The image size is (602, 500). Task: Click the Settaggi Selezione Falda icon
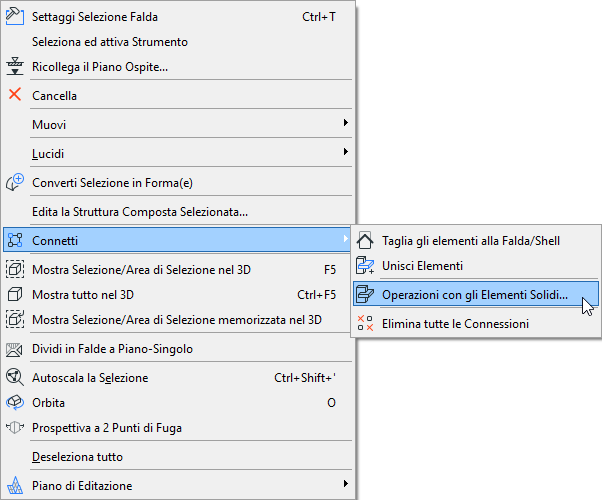click(15, 17)
